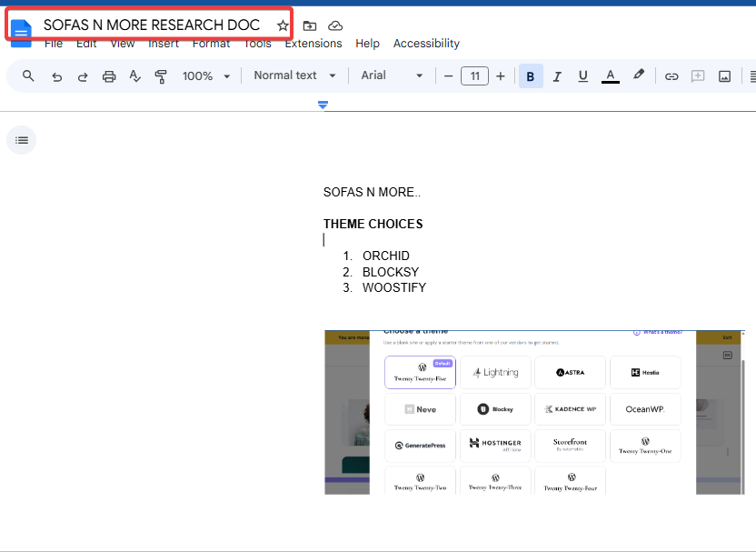756x552 pixels.
Task: Open the Format menu
Action: click(x=211, y=44)
